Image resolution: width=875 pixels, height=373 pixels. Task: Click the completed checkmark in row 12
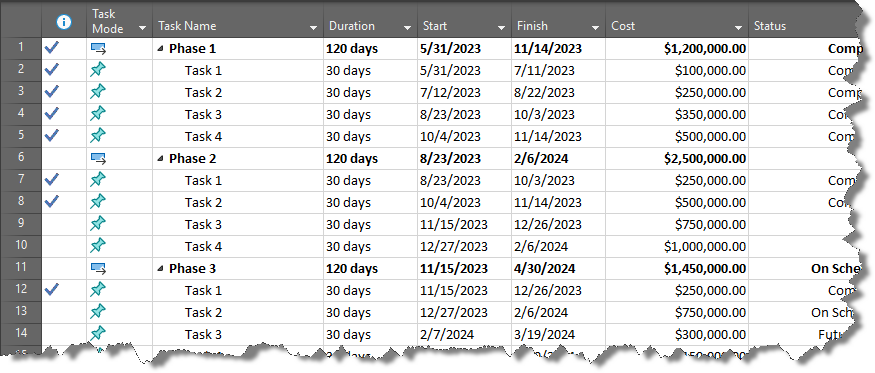pos(52,290)
